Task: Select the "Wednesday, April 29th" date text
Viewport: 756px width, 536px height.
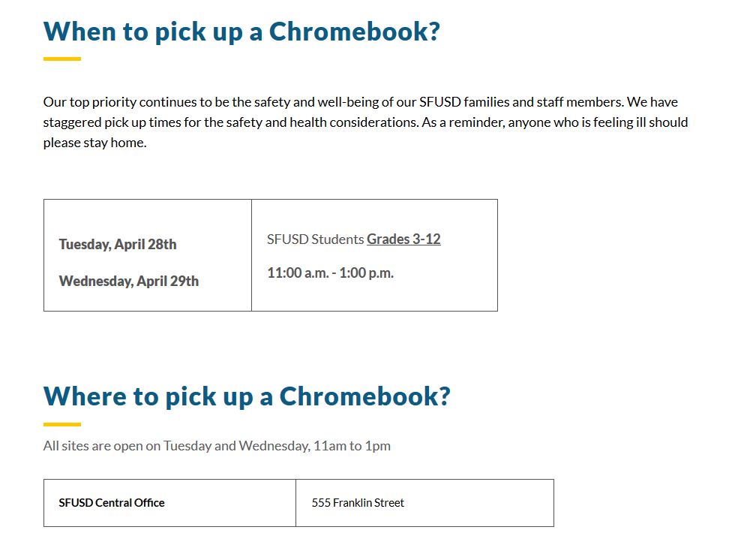Action: click(129, 282)
